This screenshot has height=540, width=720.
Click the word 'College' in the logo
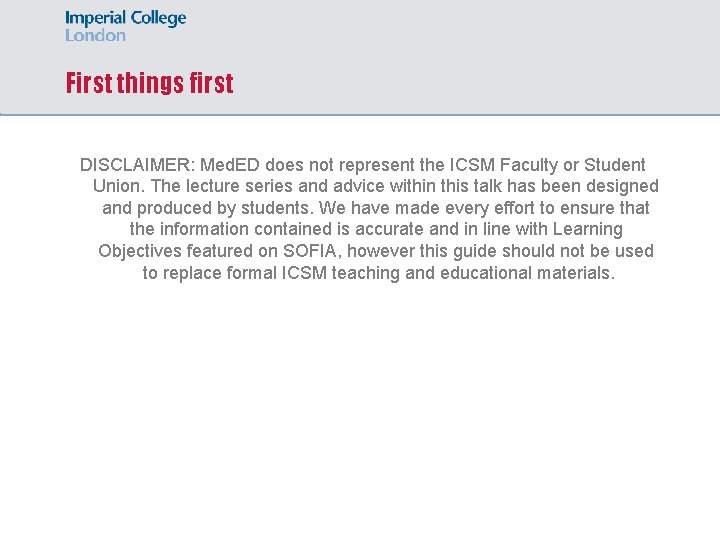tap(159, 19)
